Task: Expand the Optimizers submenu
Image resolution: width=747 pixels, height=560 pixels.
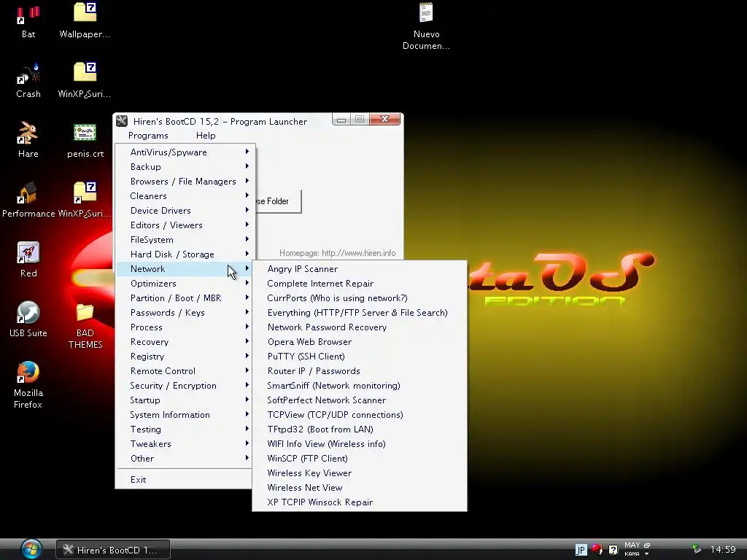Action: click(185, 284)
